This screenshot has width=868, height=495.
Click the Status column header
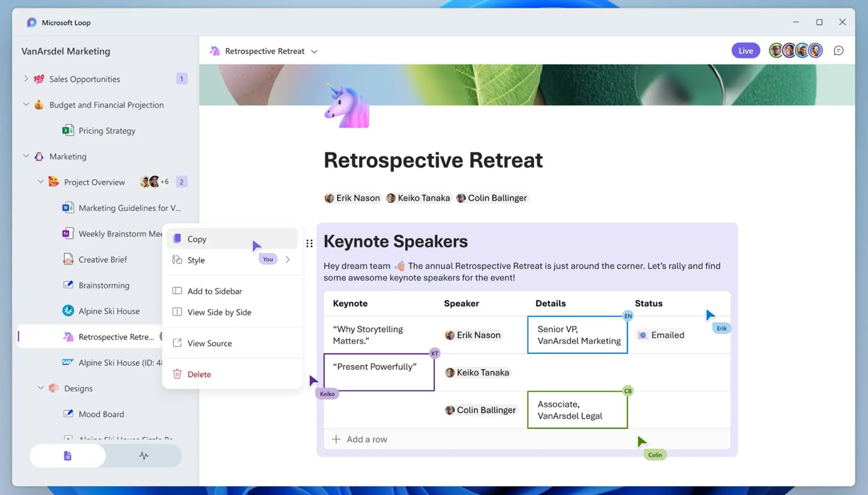(x=649, y=303)
